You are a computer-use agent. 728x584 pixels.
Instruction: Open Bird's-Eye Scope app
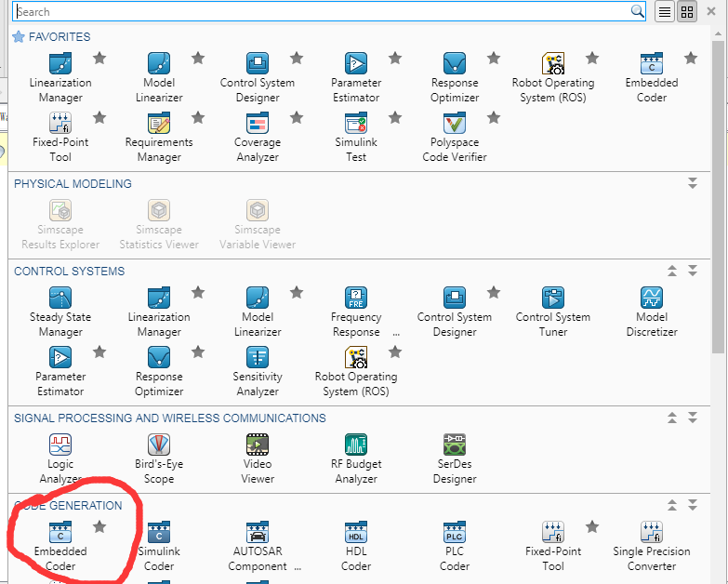tap(159, 458)
